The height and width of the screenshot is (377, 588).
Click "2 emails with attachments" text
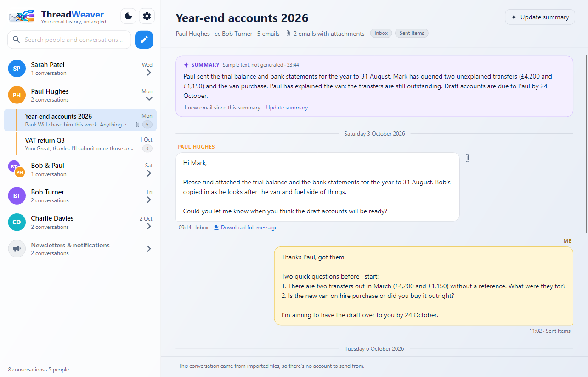click(329, 34)
